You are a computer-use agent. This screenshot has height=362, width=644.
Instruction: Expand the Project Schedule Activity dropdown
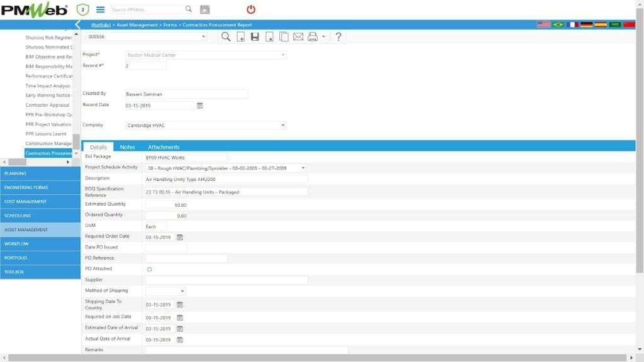point(303,168)
